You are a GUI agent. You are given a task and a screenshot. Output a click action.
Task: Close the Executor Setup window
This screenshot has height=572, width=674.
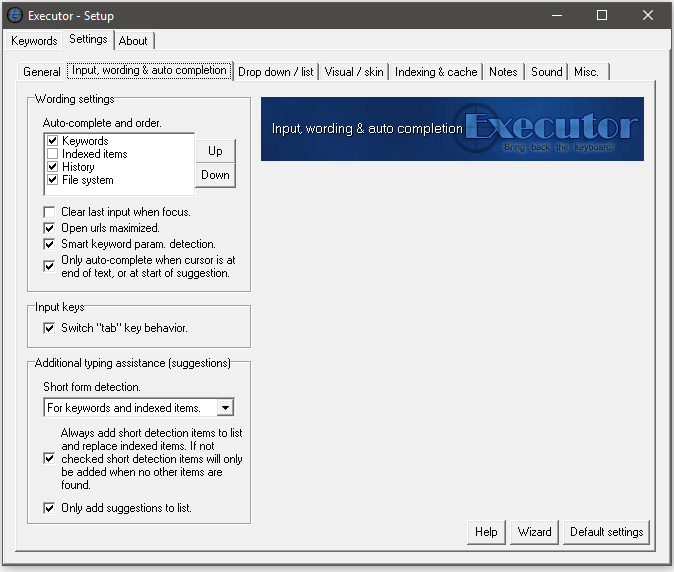(x=648, y=15)
